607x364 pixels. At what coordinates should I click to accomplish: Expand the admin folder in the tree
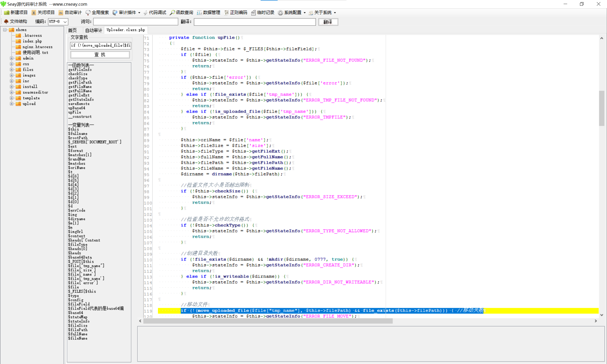point(11,58)
